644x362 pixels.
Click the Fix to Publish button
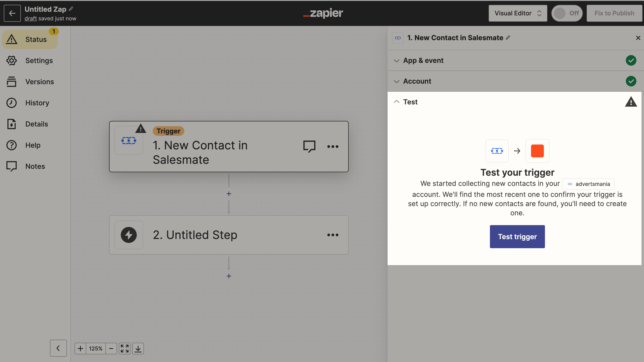click(614, 13)
